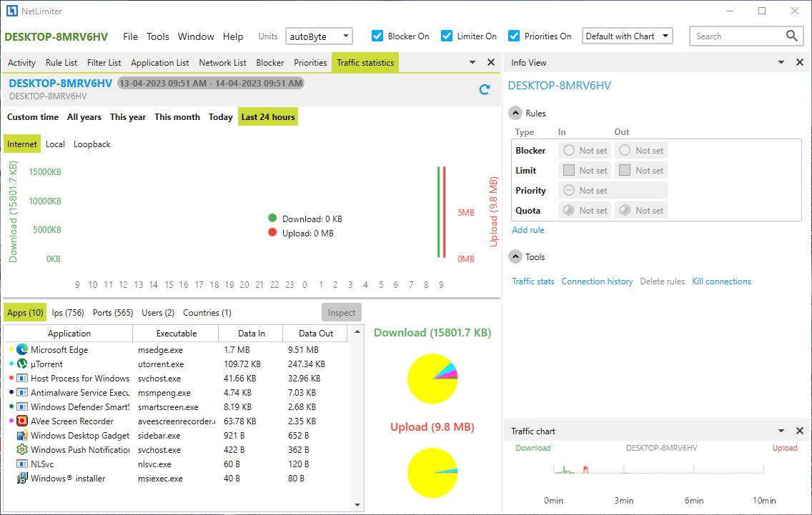
Task: Check the Limit In checkbox
Action: coord(568,170)
